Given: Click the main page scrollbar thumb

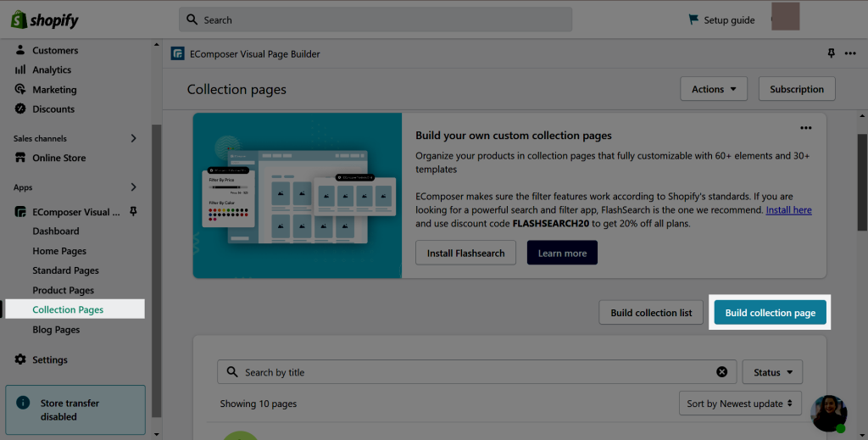Looking at the screenshot, I should 862,182.
